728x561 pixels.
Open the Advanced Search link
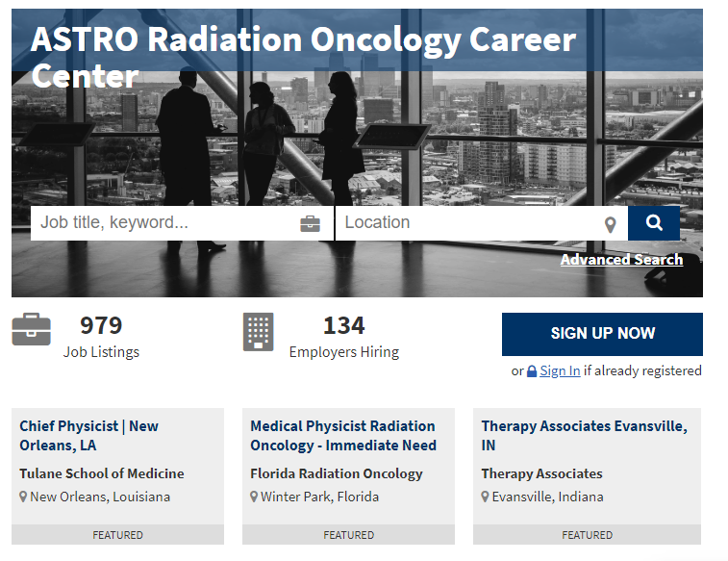tap(621, 259)
